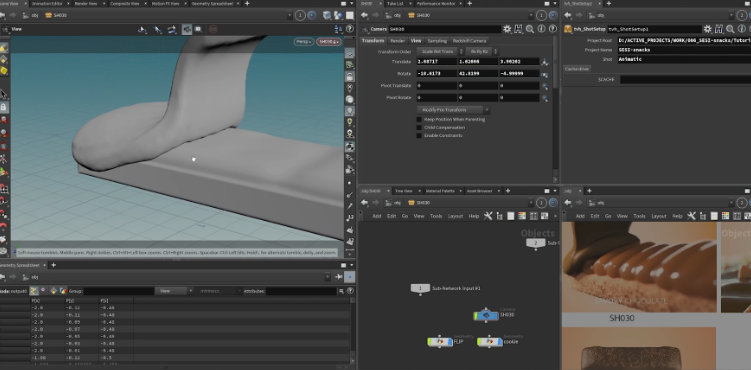Open the View dropdown in Geometry Spreadsheet

[x=173, y=291]
